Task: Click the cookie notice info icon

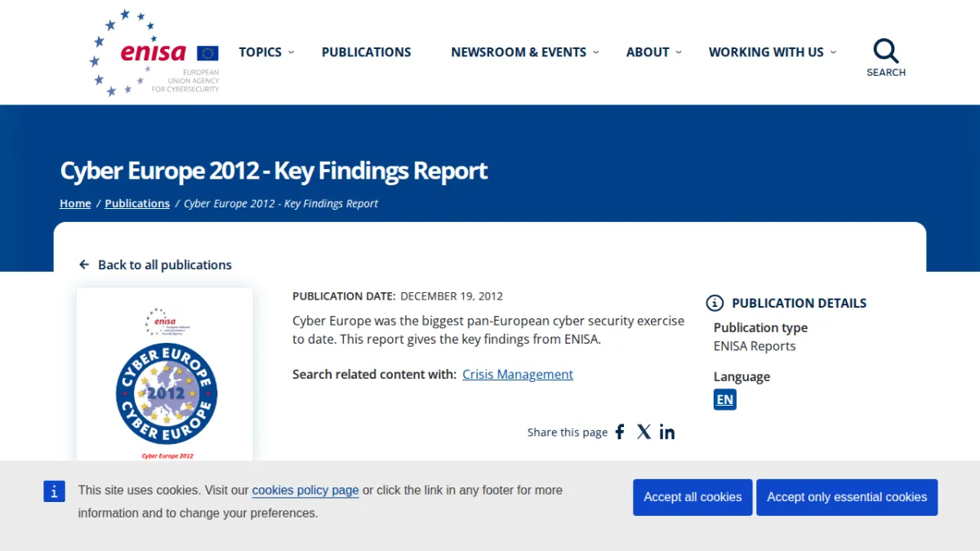Action: pos(54,491)
